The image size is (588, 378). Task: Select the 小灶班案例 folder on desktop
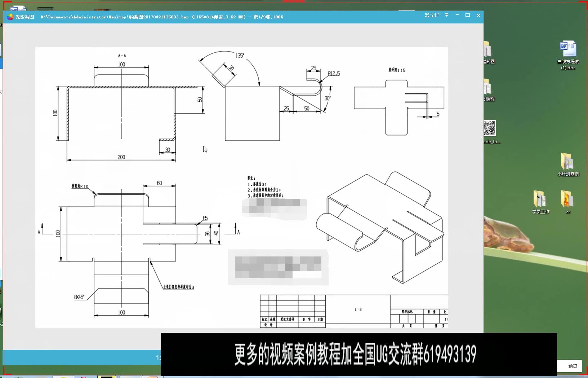[568, 164]
